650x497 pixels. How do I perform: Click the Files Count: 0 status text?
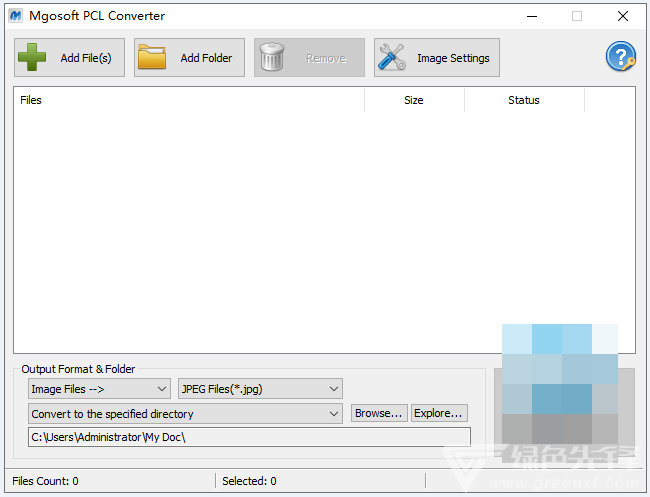pyautogui.click(x=45, y=481)
